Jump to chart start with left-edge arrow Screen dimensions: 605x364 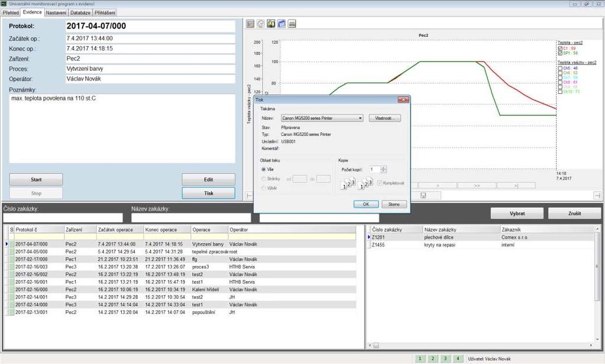(x=249, y=196)
